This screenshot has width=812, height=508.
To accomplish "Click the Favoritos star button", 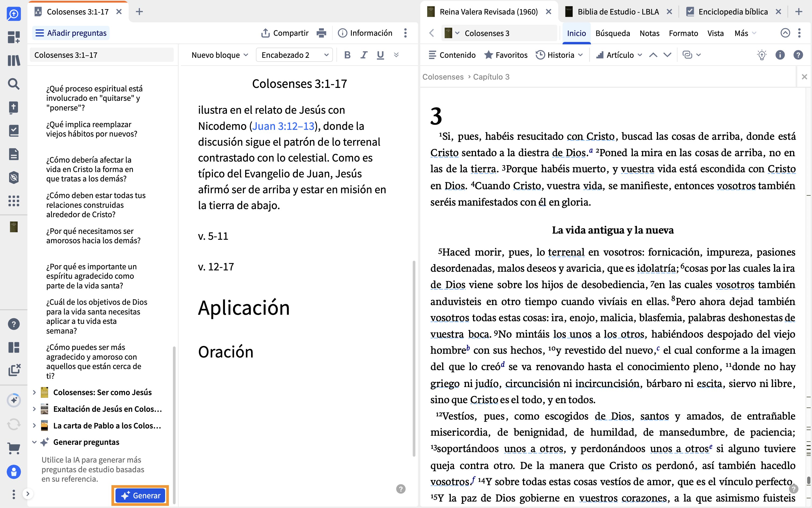I will [506, 55].
